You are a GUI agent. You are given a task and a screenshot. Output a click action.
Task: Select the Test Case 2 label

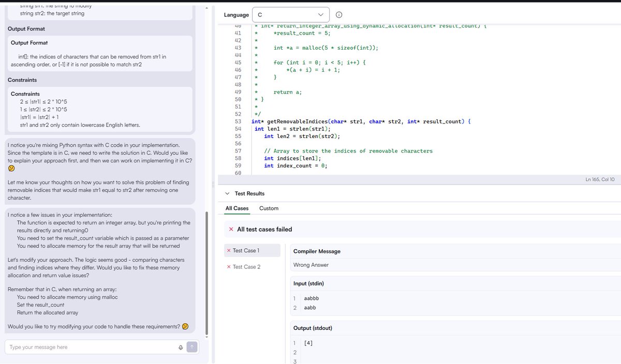[x=246, y=267]
